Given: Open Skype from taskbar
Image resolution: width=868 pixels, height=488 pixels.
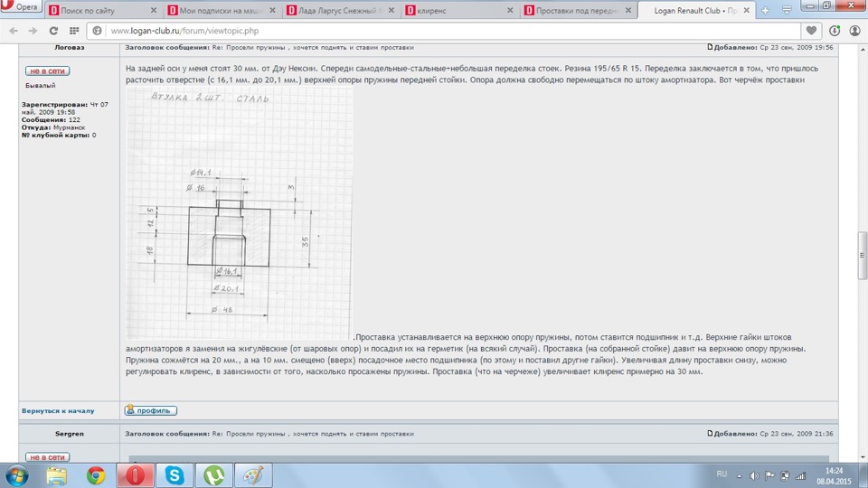Looking at the screenshot, I should tap(175, 475).
